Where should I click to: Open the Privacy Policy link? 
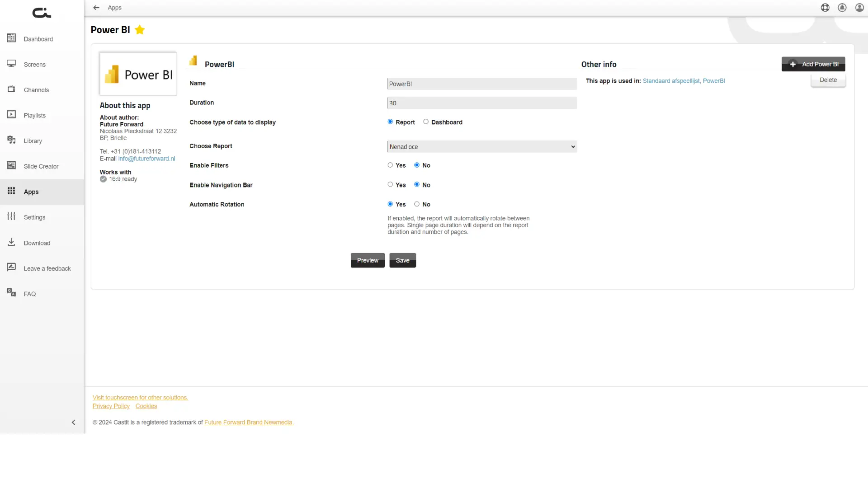coord(111,406)
